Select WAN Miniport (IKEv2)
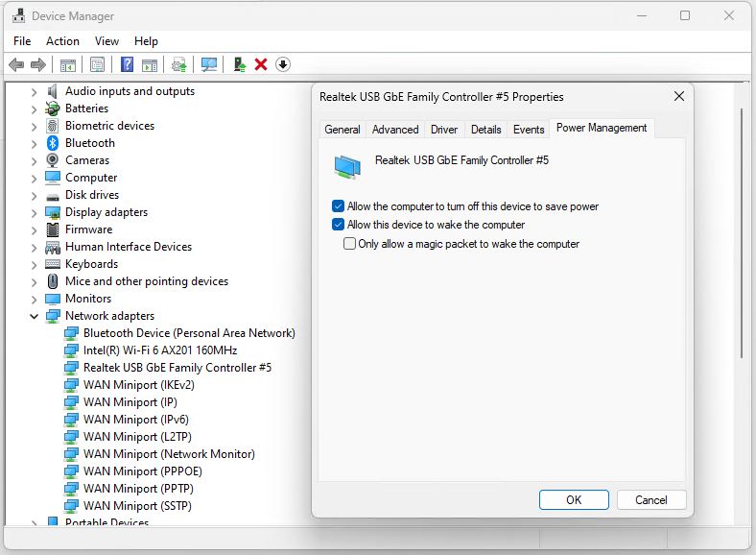 click(139, 385)
